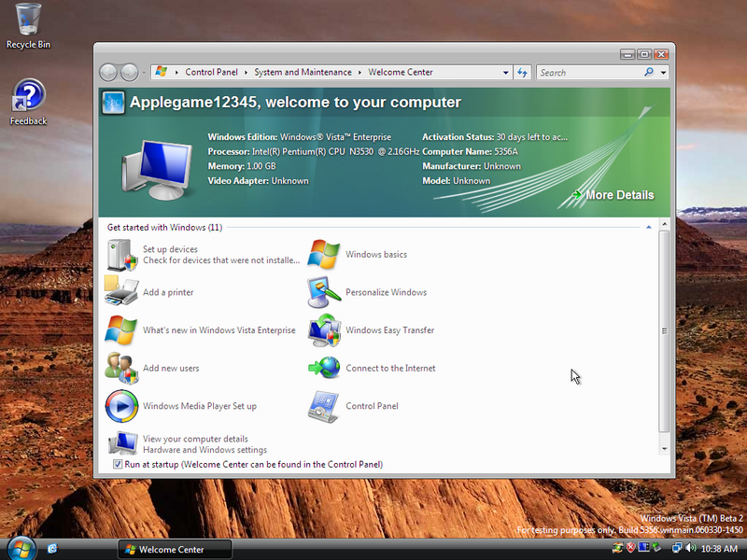The image size is (747, 560).
Task: Click the Control Panel address-bar root icon
Action: click(x=161, y=72)
